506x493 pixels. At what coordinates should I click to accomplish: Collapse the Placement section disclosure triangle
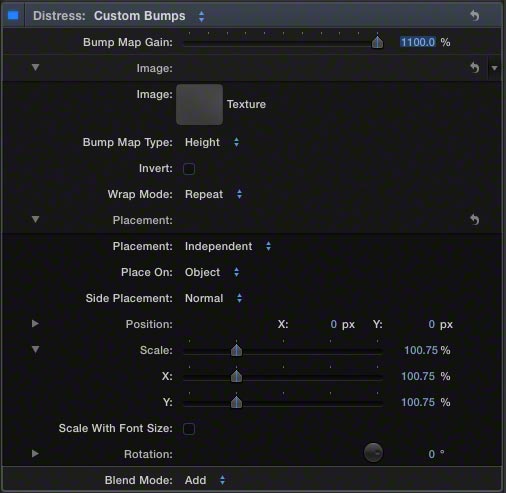(35, 220)
